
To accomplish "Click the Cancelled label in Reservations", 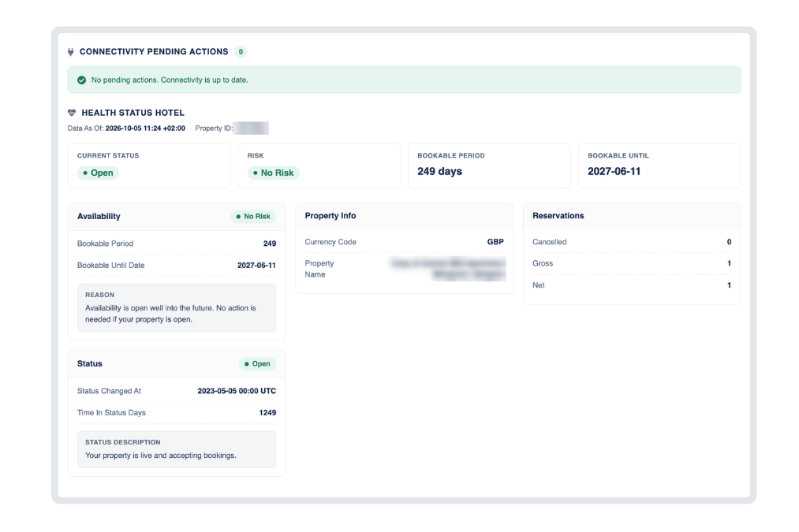I will 549,242.
